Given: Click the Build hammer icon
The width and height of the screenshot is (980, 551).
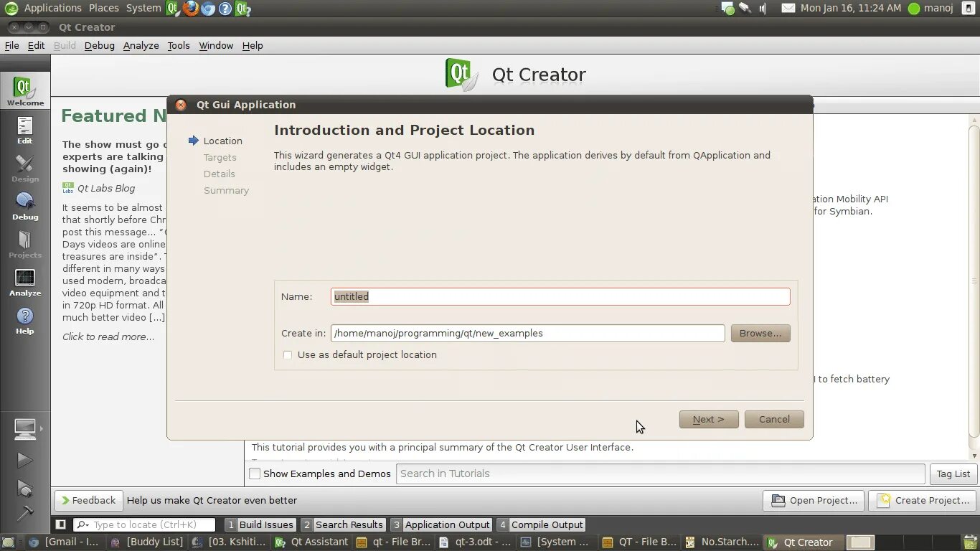Looking at the screenshot, I should (x=24, y=513).
